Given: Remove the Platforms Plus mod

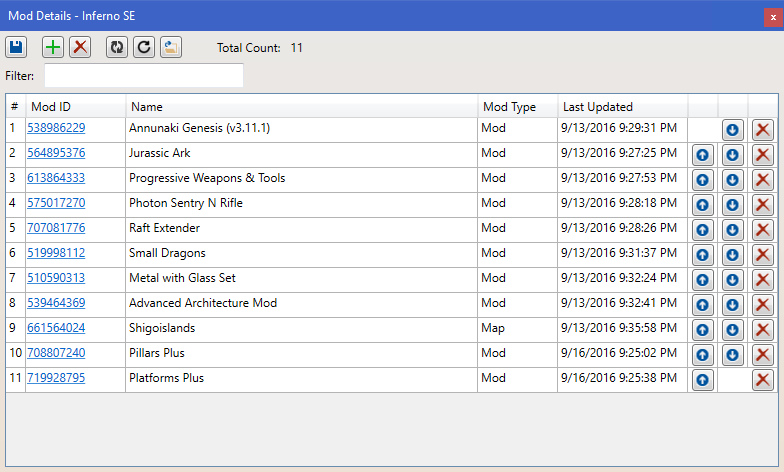Looking at the screenshot, I should click(x=762, y=380).
